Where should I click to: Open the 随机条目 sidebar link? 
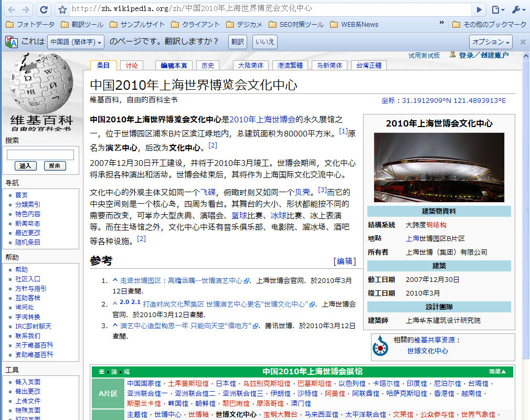click(28, 243)
